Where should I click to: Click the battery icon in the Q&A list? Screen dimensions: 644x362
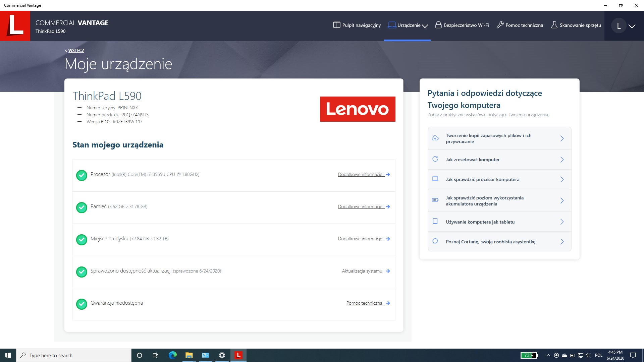click(x=435, y=200)
